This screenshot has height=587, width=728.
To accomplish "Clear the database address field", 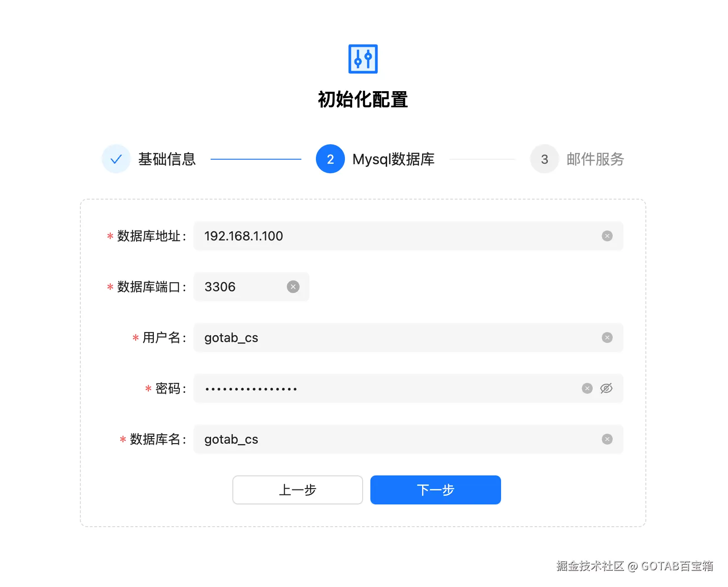I will [607, 236].
